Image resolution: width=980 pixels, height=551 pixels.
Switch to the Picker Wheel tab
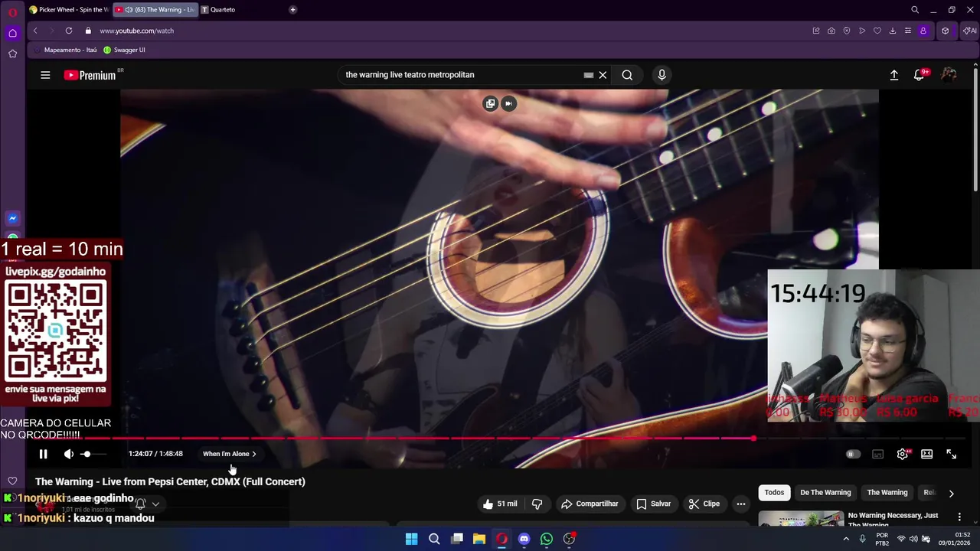68,10
